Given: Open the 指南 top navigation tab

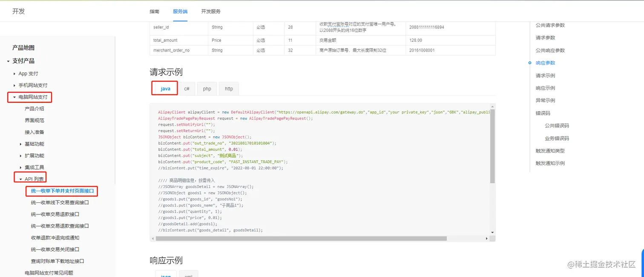Looking at the screenshot, I should tap(155, 12).
